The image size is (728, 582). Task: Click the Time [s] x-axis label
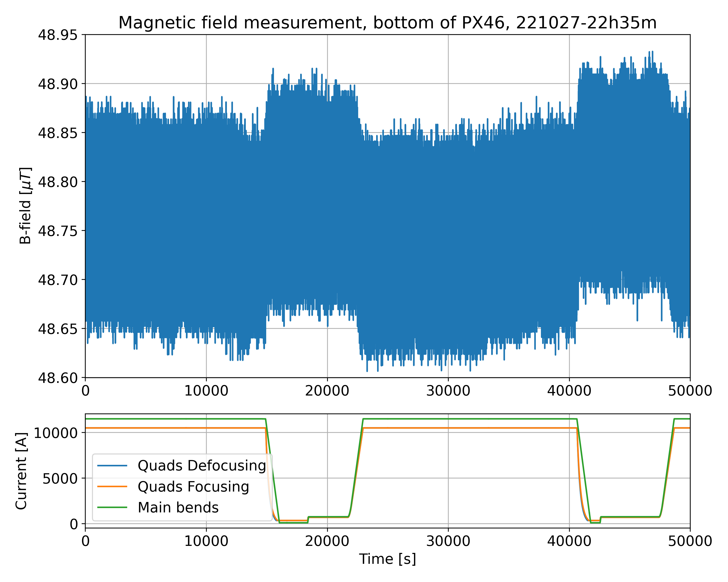pos(387,559)
